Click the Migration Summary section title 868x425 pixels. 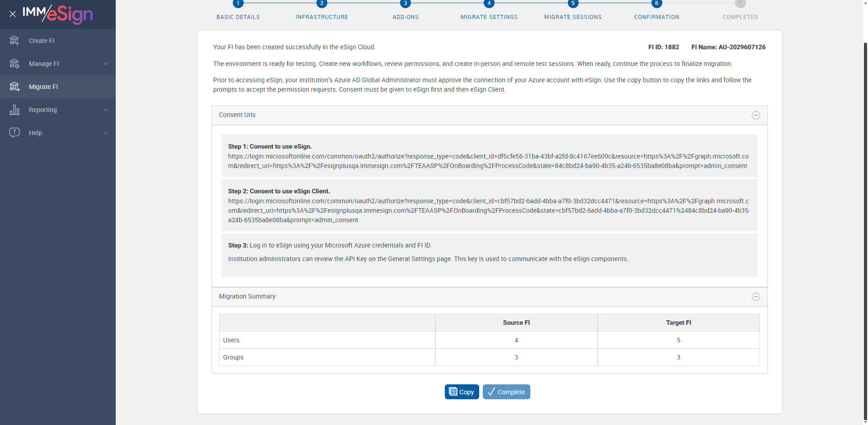click(247, 296)
